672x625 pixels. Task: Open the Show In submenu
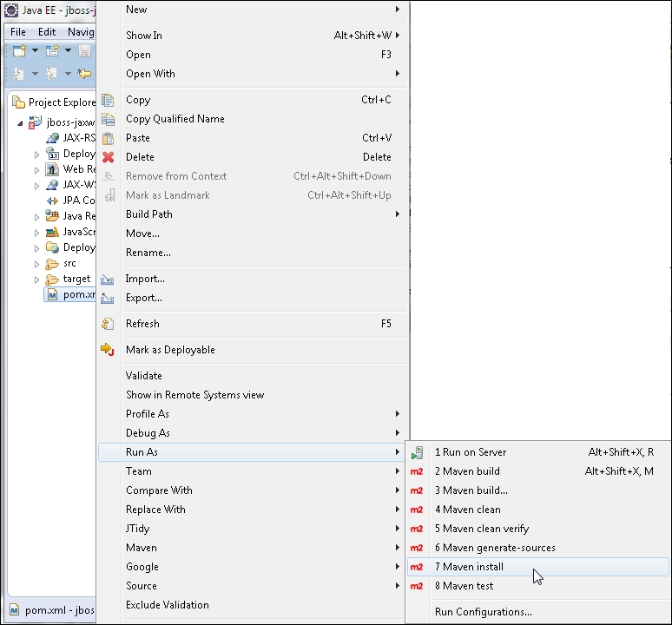[x=252, y=36]
